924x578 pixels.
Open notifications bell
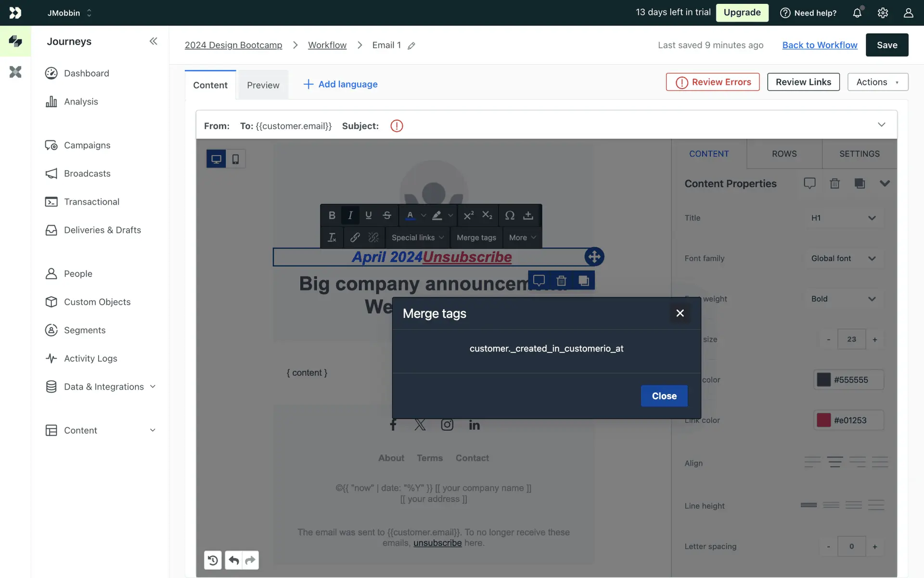[x=857, y=13]
